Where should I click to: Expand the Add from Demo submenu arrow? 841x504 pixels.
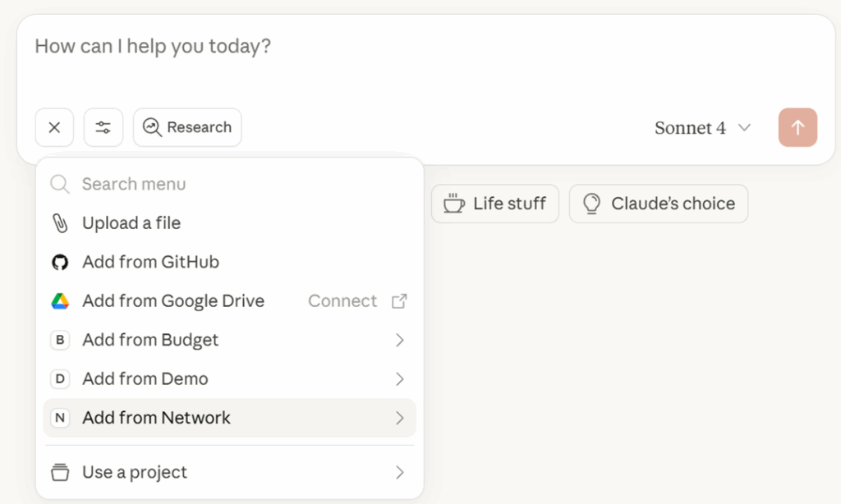(400, 379)
